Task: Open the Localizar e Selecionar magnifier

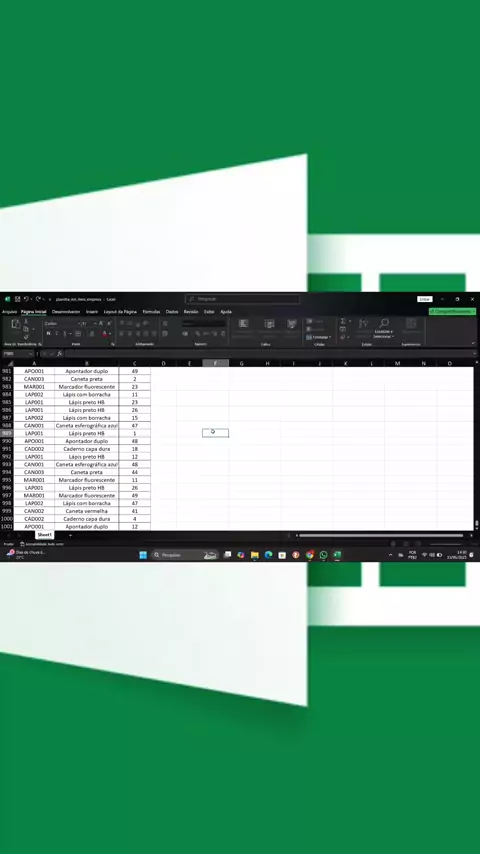Action: [x=384, y=324]
